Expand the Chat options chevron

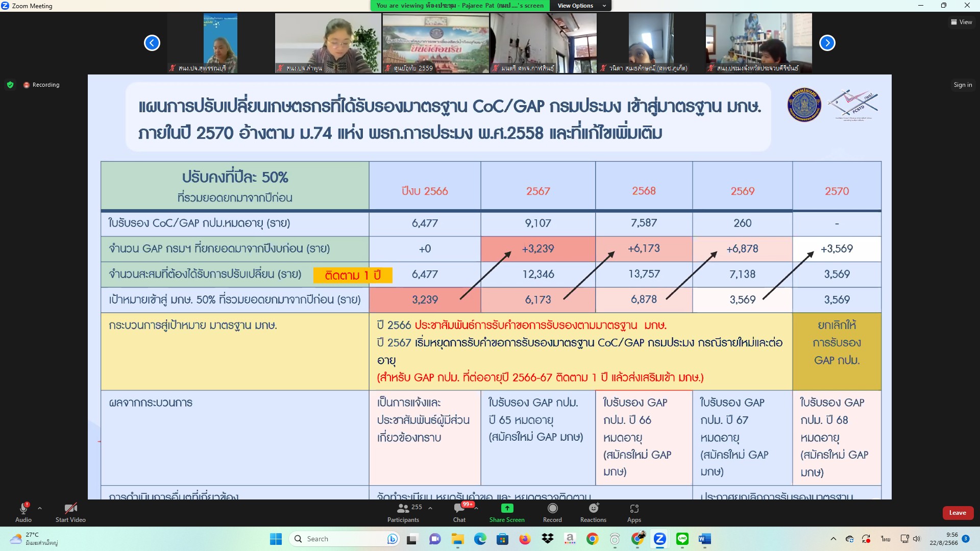476,508
